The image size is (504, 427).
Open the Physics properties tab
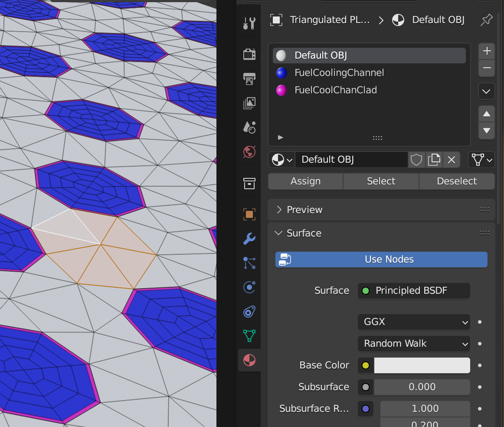[x=249, y=287]
